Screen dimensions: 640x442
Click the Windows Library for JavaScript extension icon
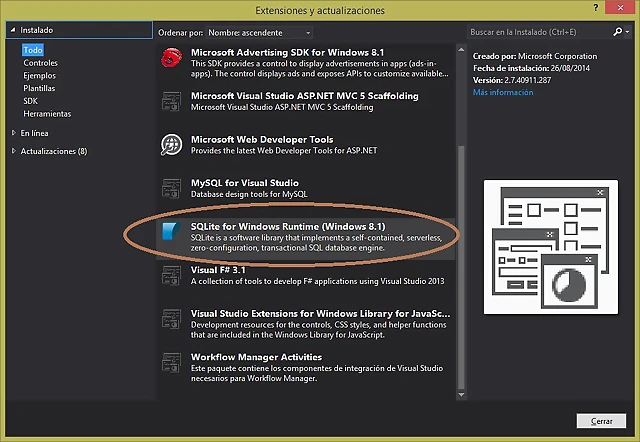pyautogui.click(x=171, y=319)
